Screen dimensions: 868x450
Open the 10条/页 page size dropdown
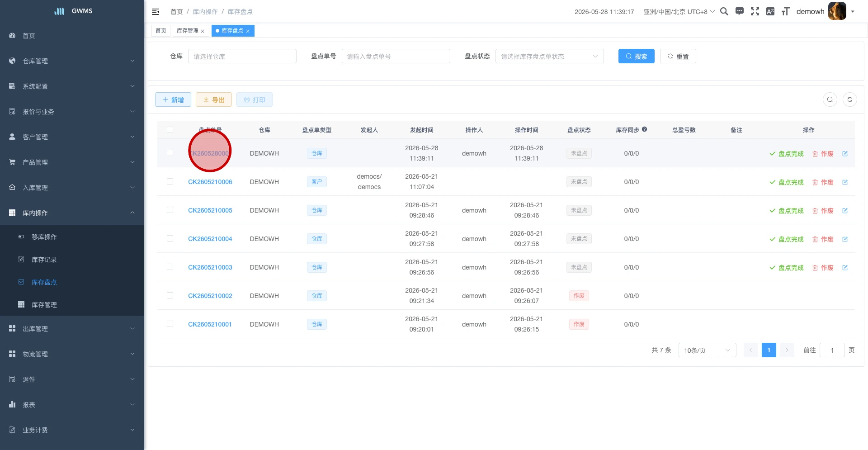(707, 350)
